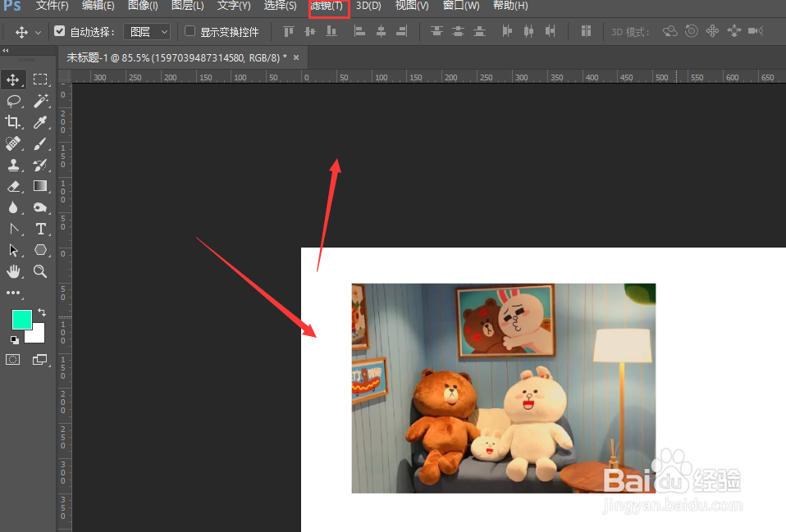Viewport: 786px width, 532px height.
Task: Select the History Brush tool
Action: [40, 165]
